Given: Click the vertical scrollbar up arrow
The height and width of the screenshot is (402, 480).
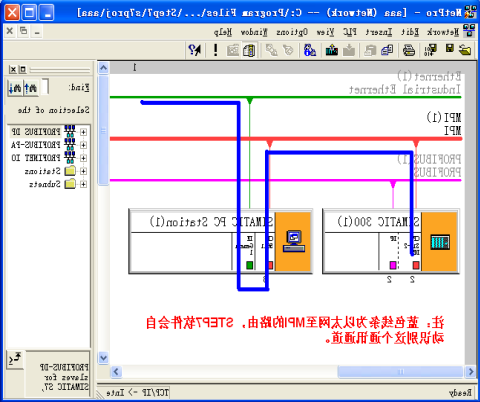Looking at the screenshot, I should coord(103,68).
